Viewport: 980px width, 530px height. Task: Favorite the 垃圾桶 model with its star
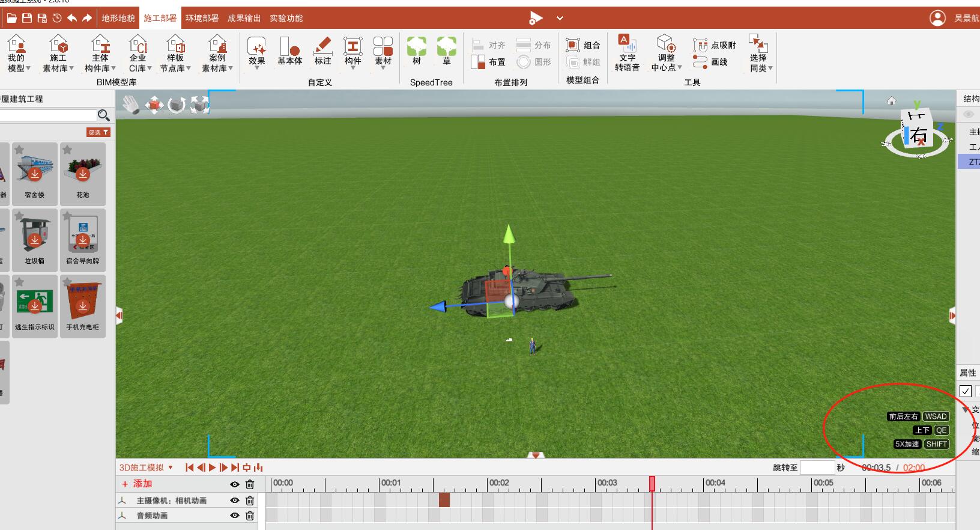coord(19,216)
